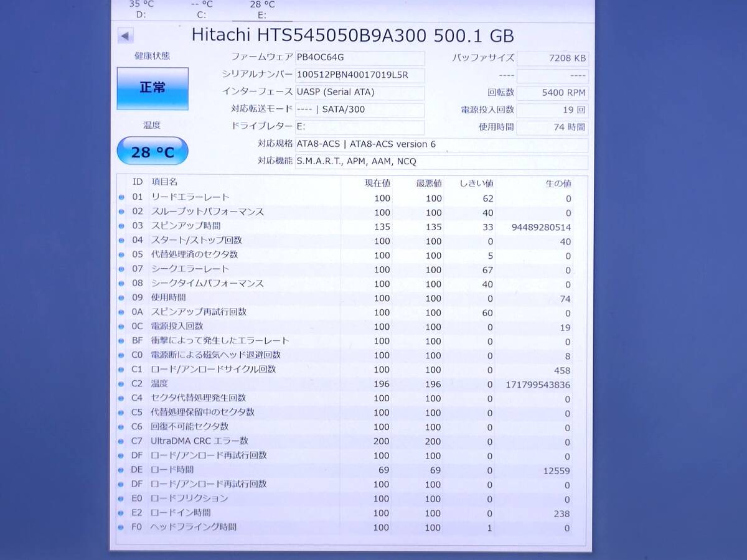Click the firmware field showing PB4OC64G
This screenshot has width=747, height=560.
(x=360, y=58)
